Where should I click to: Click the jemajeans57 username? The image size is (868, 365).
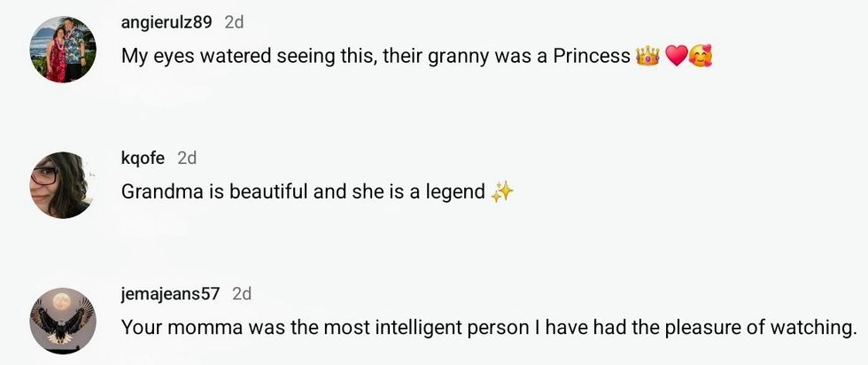[x=170, y=293]
